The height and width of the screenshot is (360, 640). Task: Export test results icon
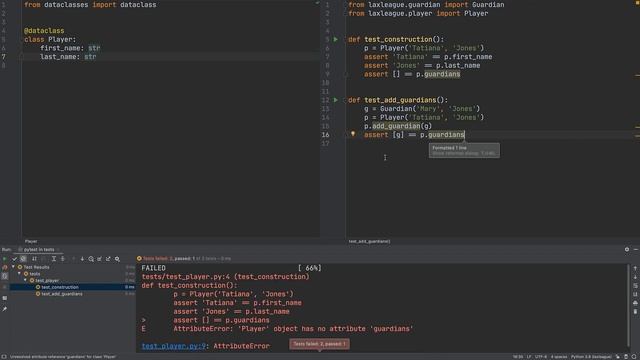pyautogui.click(x=108, y=259)
